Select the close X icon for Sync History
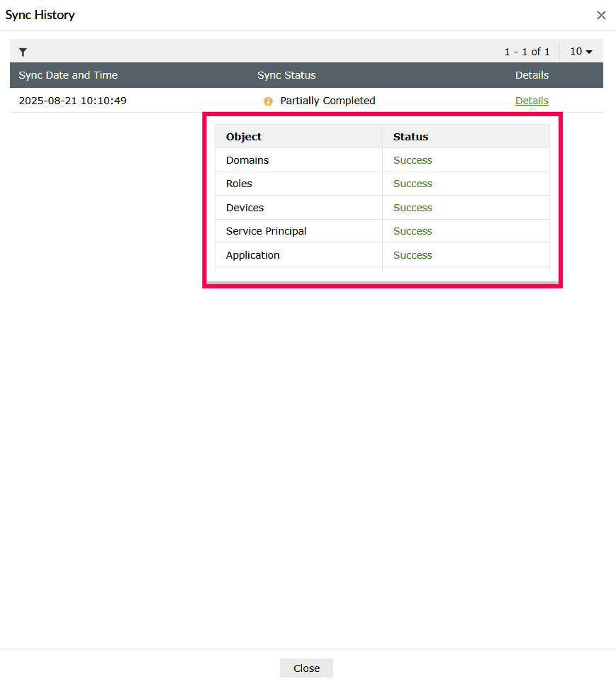Screen dimensions: 616x684 click(x=601, y=15)
